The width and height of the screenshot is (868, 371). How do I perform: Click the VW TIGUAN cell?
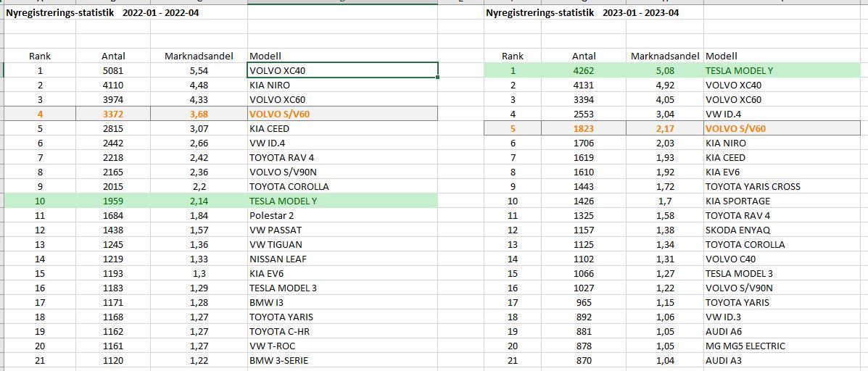343,244
